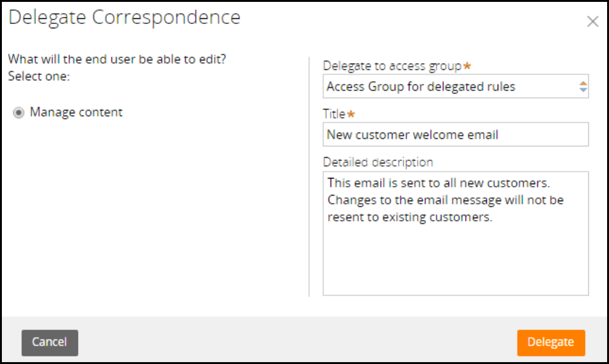Viewport: 609px width, 364px height.
Task: Click the 'Select one:' prompt text
Action: click(x=39, y=77)
